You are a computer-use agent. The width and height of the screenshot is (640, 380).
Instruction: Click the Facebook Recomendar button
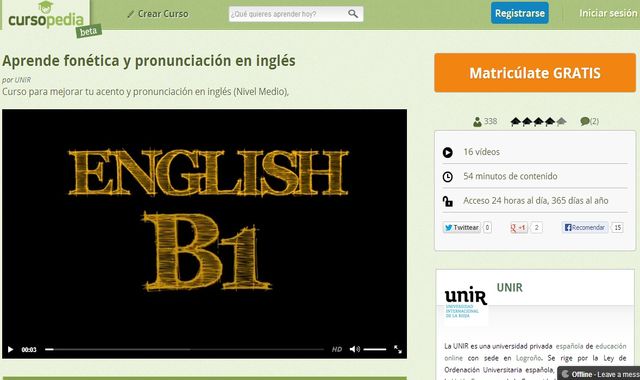585,227
